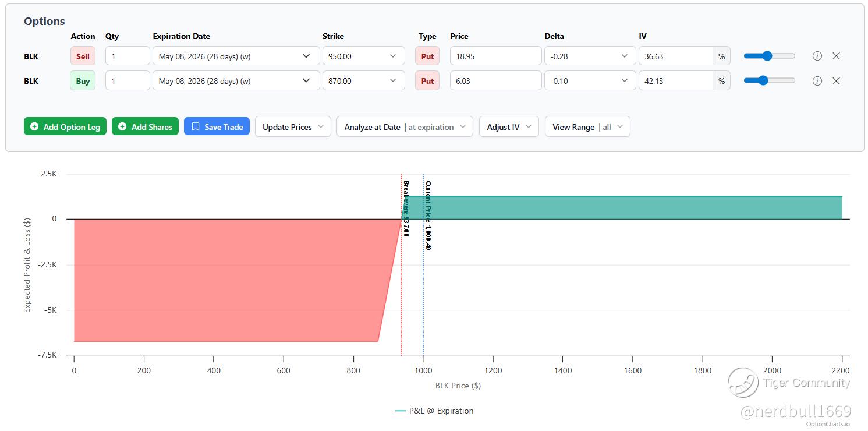The width and height of the screenshot is (868, 431).
Task: Remove the 870.00 Buy Put leg
Action: [836, 81]
